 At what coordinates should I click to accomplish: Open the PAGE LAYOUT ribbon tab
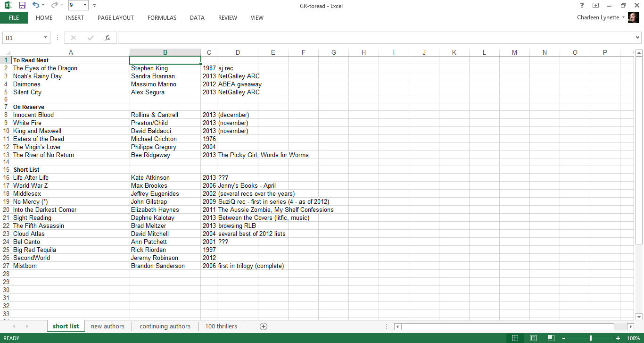(116, 18)
